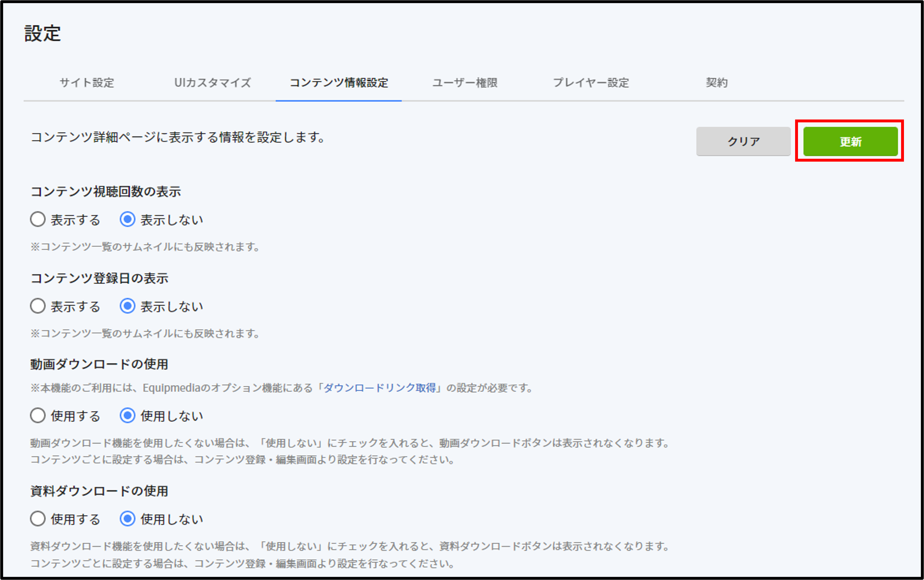
Task: Switch to the 契約 tab
Action: point(717,83)
